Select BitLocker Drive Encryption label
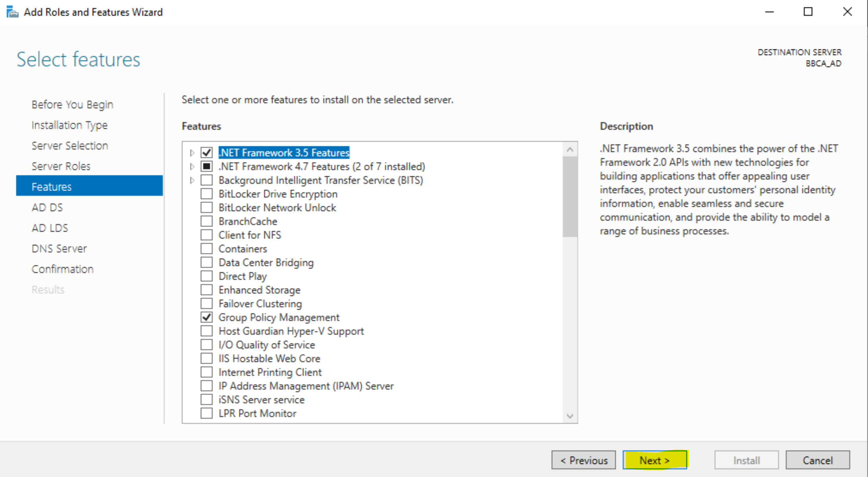The height and width of the screenshot is (477, 868). (x=278, y=194)
